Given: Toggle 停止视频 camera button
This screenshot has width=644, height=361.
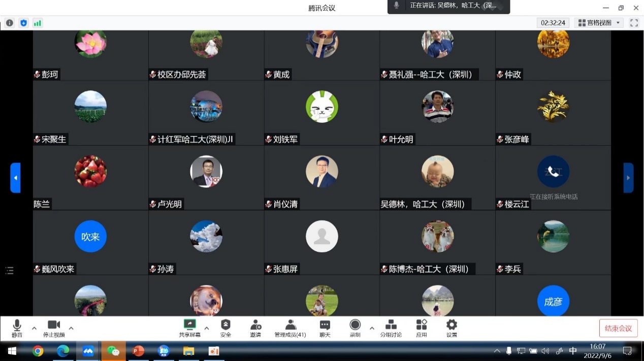Looking at the screenshot, I should (x=54, y=325).
